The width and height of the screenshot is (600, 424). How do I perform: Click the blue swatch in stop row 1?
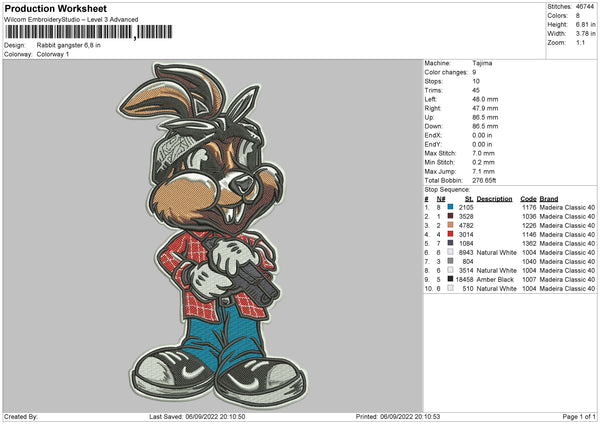pos(450,207)
